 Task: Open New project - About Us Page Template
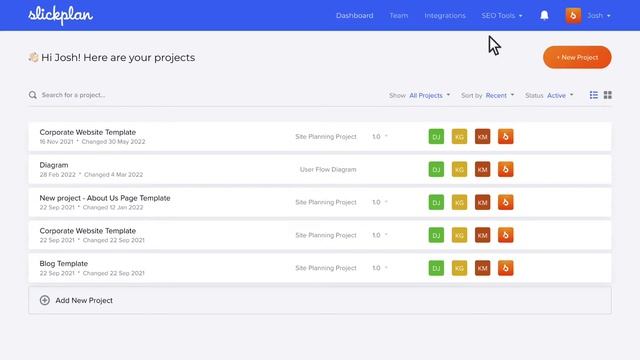(x=105, y=198)
